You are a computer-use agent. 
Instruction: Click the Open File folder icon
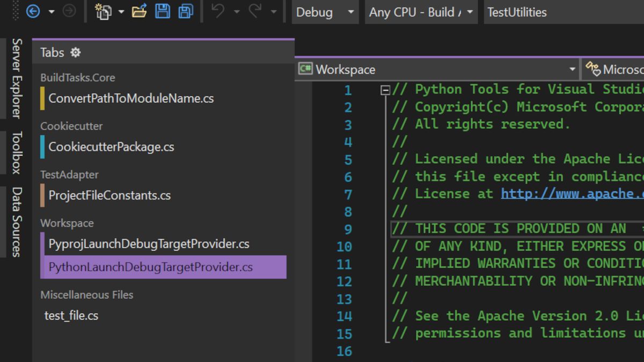140,11
